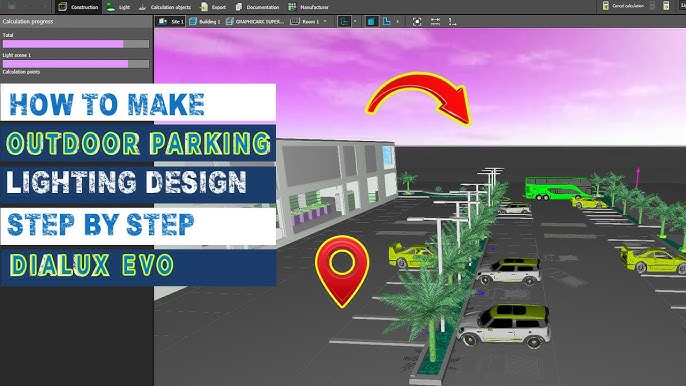This screenshot has width=686, height=386.
Task: Click the storey icon beside GRAPHICARC SUPER
Action: tap(229, 21)
